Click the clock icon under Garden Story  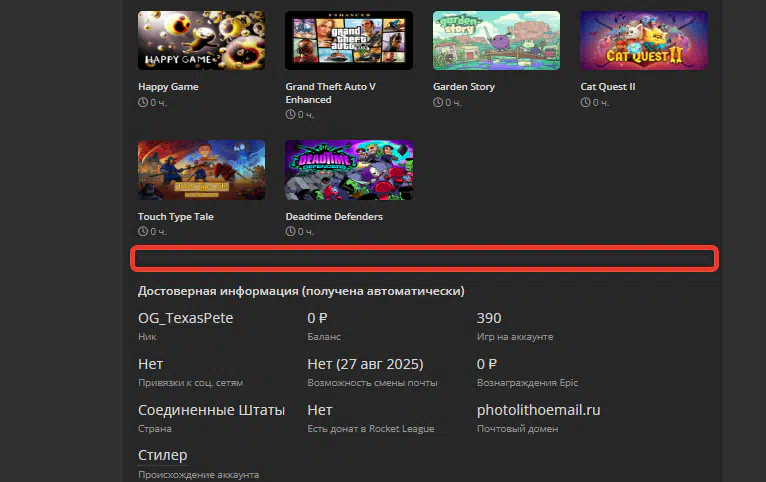438,103
